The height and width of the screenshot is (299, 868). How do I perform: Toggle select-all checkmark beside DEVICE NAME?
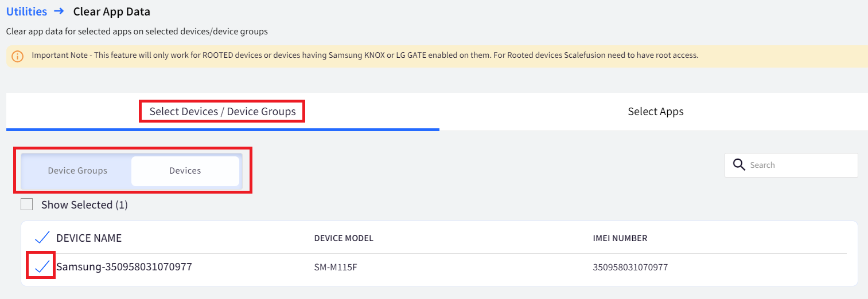tap(42, 238)
